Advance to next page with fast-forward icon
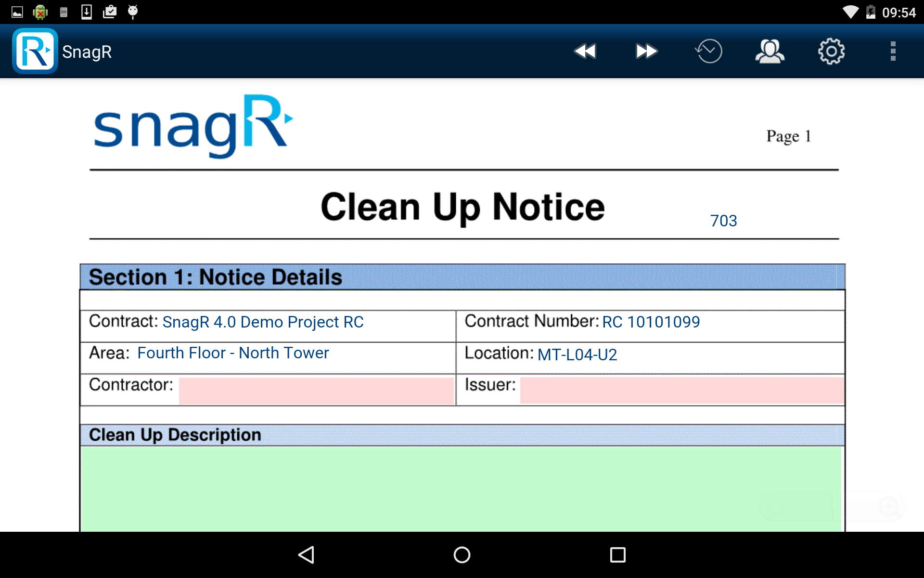Screen dimensions: 924x578 (x=646, y=51)
